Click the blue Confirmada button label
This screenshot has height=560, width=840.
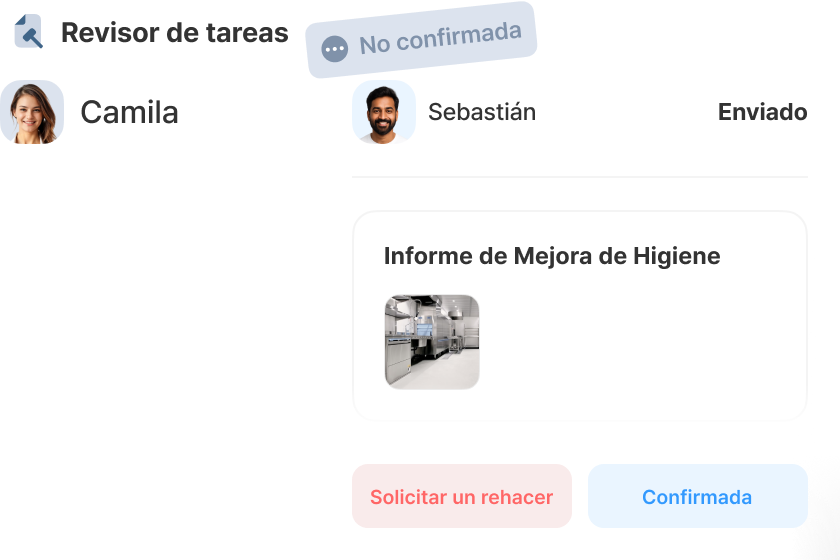(x=698, y=497)
